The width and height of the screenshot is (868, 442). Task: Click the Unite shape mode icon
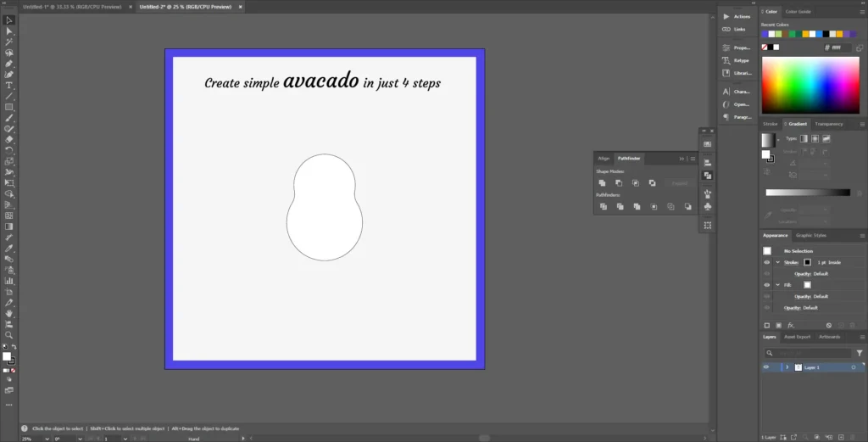tap(603, 182)
